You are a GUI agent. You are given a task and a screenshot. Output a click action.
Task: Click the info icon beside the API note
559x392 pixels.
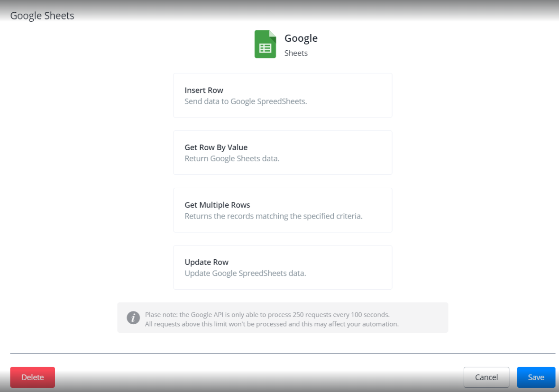coord(133,318)
